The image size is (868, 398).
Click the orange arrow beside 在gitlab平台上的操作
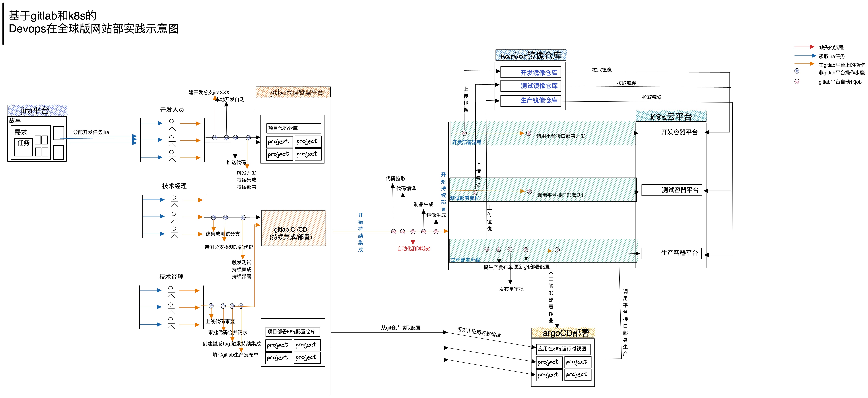click(804, 63)
